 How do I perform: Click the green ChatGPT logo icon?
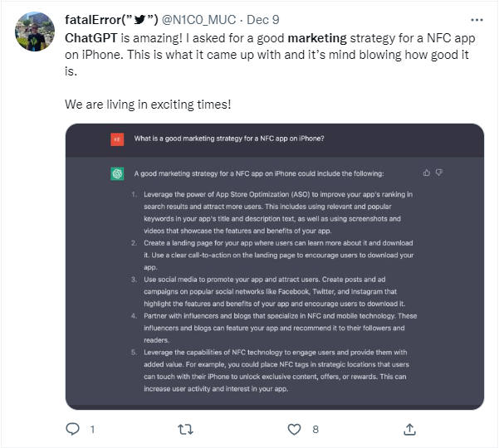click(117, 173)
